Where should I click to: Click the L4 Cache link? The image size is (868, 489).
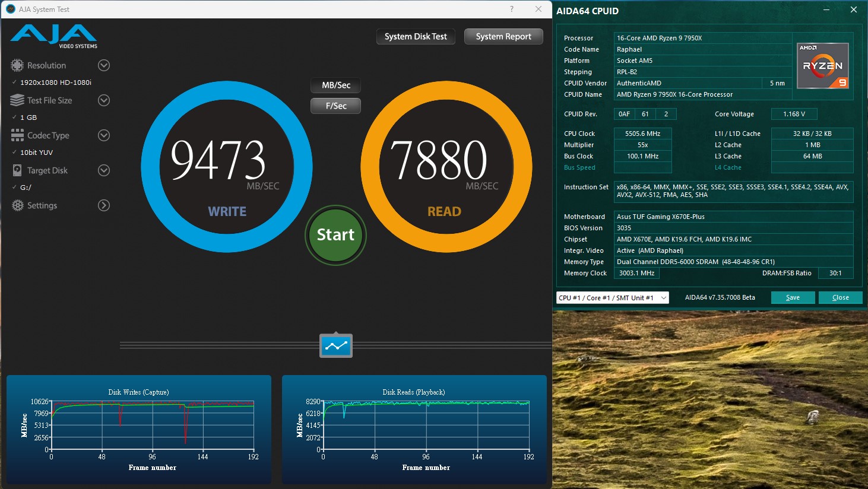(x=728, y=167)
